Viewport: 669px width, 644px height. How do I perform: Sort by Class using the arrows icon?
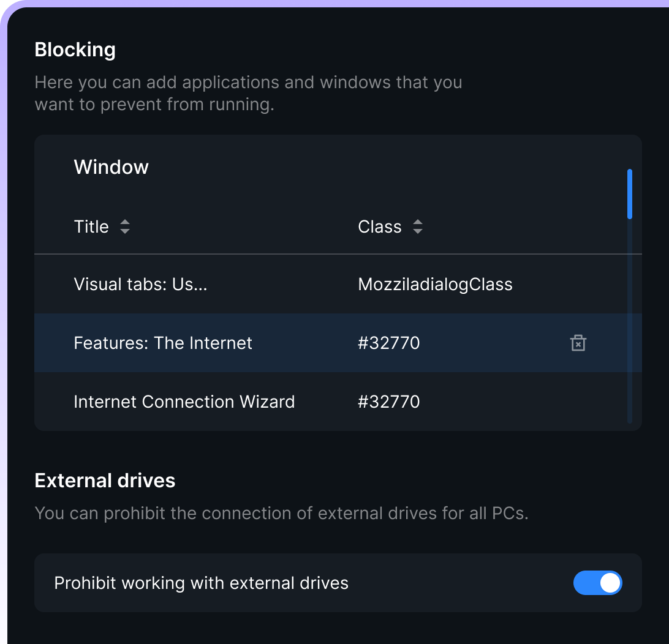[x=418, y=227]
